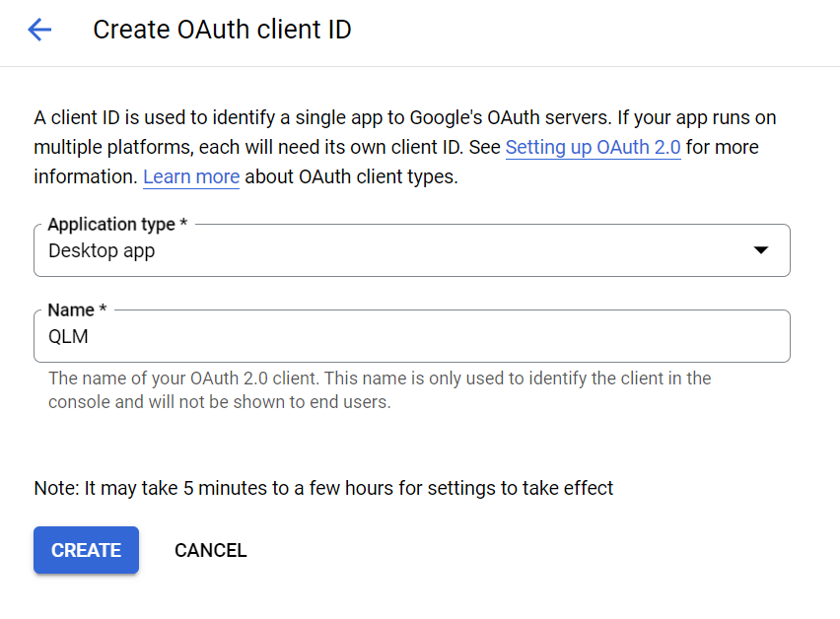Screen dimensions: 840x619
Task: Select the 'Desktop app' value text
Action: pyautogui.click(x=102, y=250)
